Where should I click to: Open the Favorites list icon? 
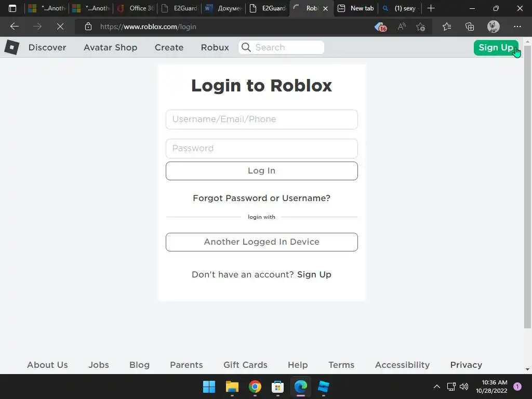coord(447,26)
